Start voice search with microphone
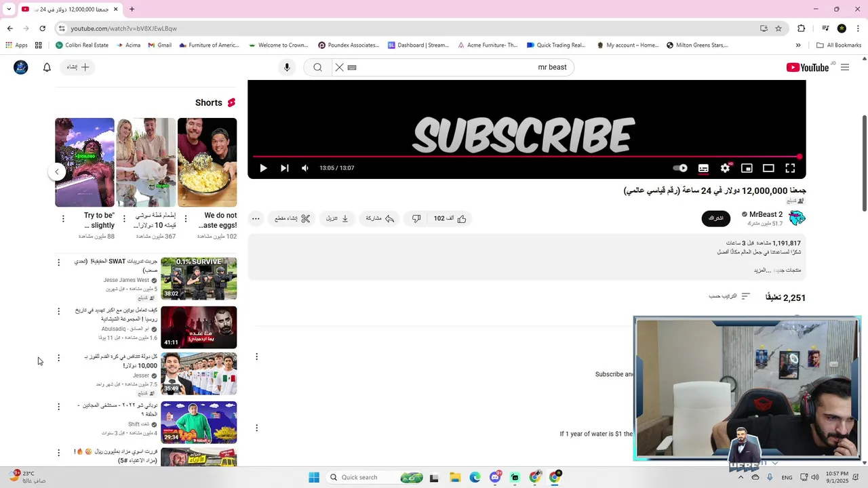 (x=287, y=67)
